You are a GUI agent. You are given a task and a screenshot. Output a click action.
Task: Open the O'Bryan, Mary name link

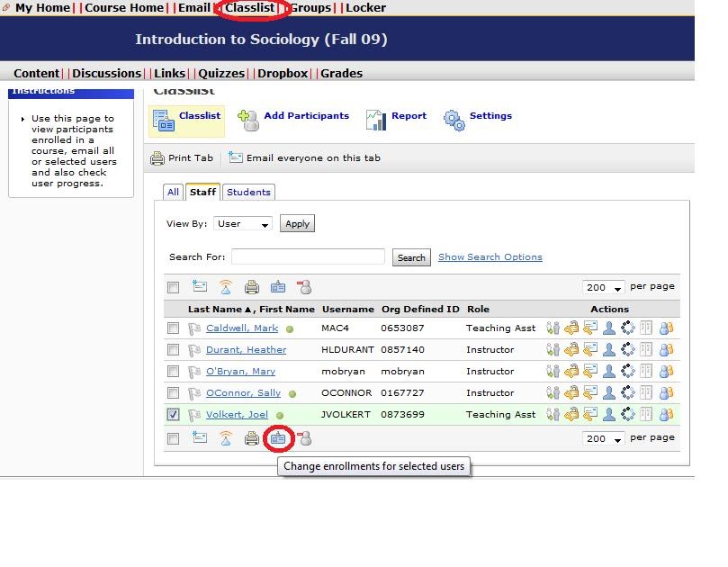coord(240,372)
